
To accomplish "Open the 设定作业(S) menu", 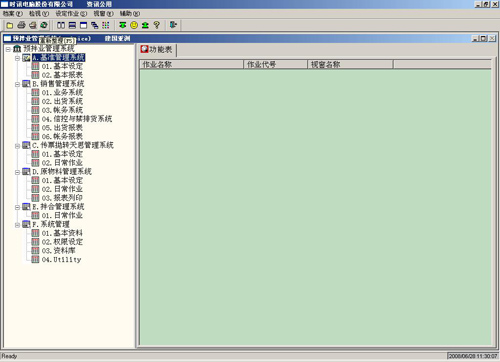I will tap(71, 14).
